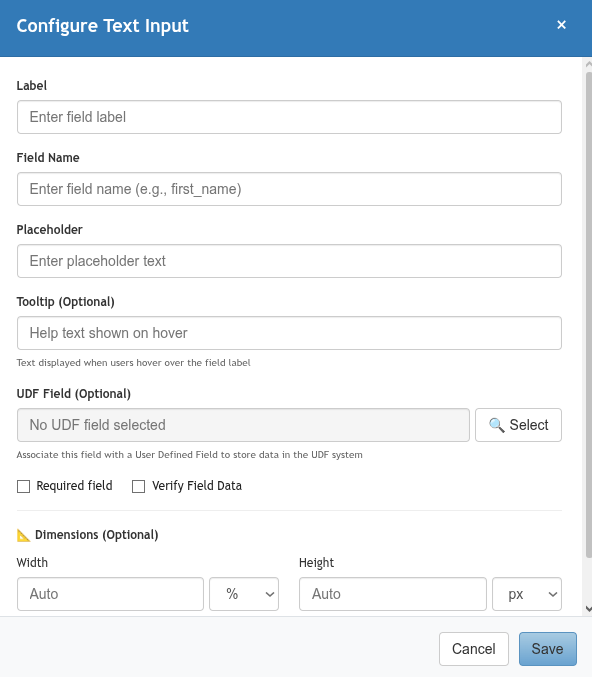Click 'Associate this field with a User Defined Field' hint

[190, 455]
